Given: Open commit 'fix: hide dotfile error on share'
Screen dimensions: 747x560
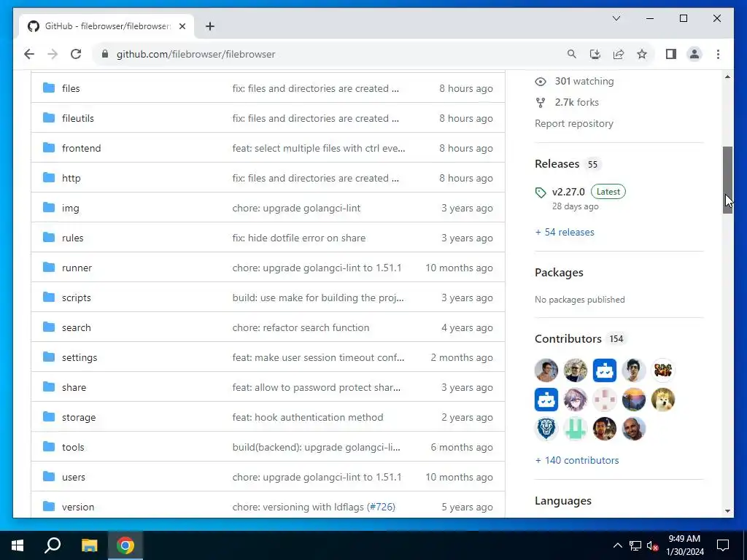Looking at the screenshot, I should pyautogui.click(x=298, y=238).
